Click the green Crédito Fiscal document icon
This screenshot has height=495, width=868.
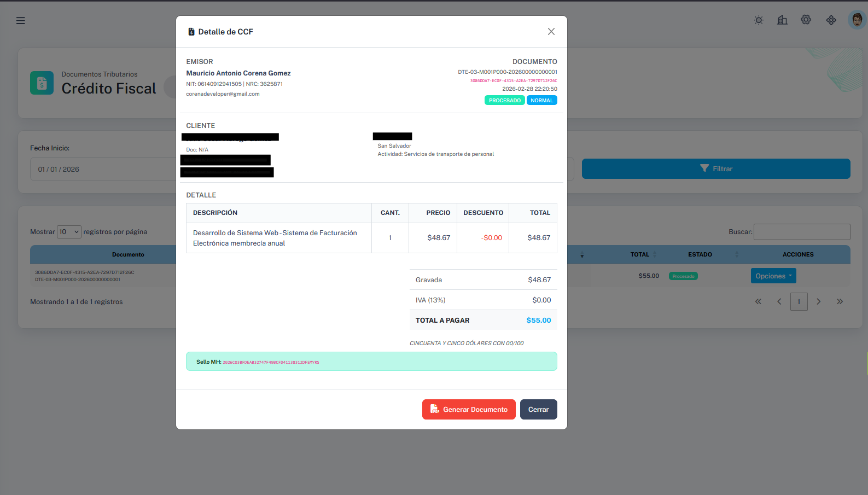[42, 83]
